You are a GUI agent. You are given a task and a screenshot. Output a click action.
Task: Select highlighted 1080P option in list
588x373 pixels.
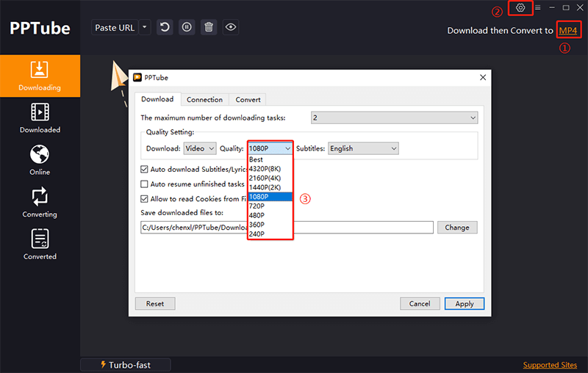point(270,197)
